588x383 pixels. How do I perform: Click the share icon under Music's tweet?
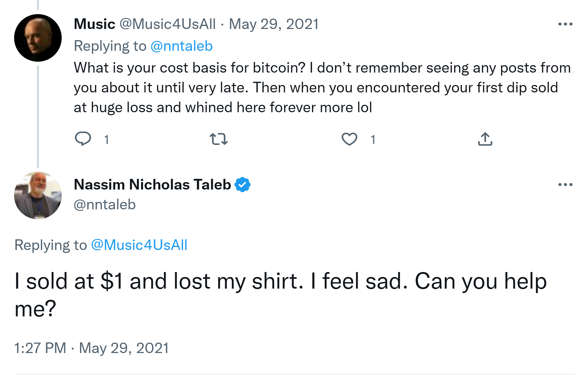[x=485, y=139]
